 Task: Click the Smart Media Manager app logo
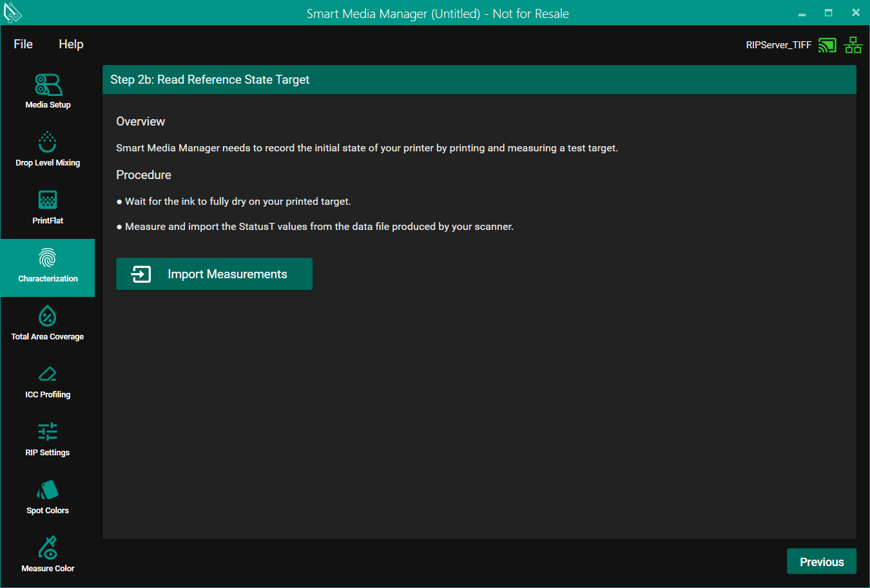(13, 13)
